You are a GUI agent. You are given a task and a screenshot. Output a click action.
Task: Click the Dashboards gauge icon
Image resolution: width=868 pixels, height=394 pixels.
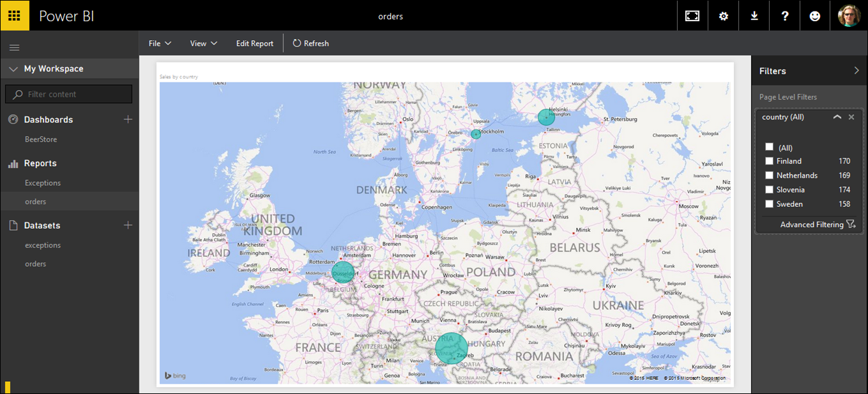[13, 119]
